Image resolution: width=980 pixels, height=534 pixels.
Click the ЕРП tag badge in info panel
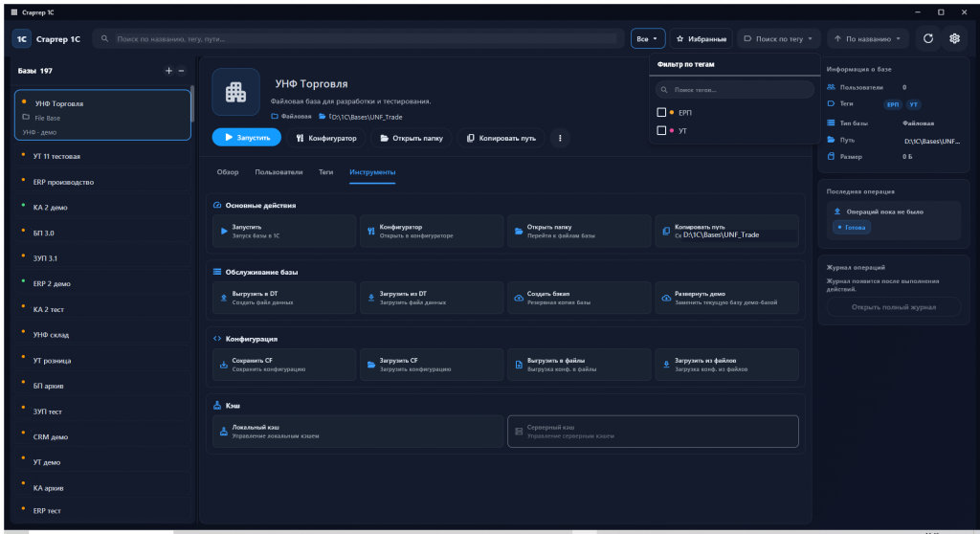pyautogui.click(x=893, y=104)
